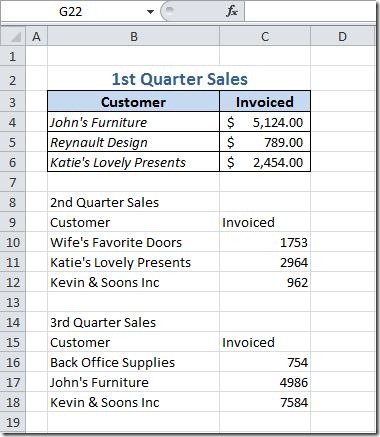Click the Select All corner triangle
380x437 pixels.
[13, 37]
